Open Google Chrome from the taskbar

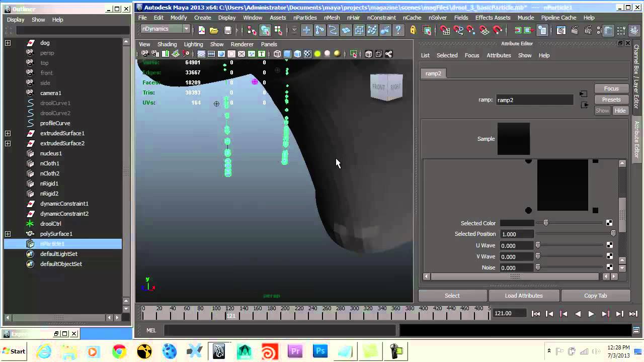click(x=119, y=351)
